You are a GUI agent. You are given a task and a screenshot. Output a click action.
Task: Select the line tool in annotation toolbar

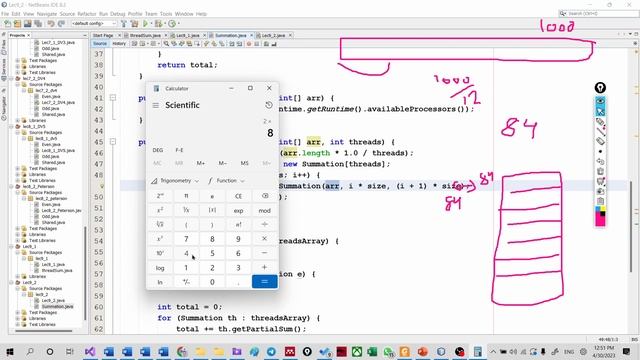coord(600,131)
